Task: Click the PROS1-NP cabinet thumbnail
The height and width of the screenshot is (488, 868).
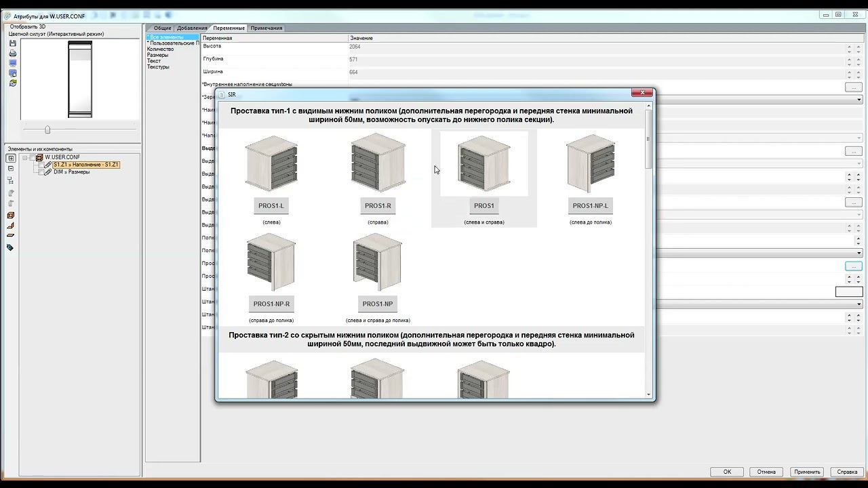Action: point(378,262)
